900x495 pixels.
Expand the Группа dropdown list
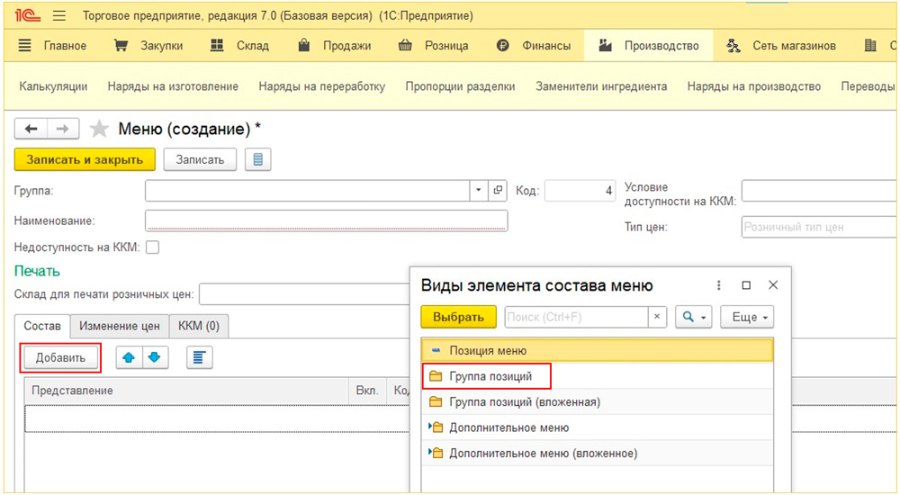(x=478, y=190)
